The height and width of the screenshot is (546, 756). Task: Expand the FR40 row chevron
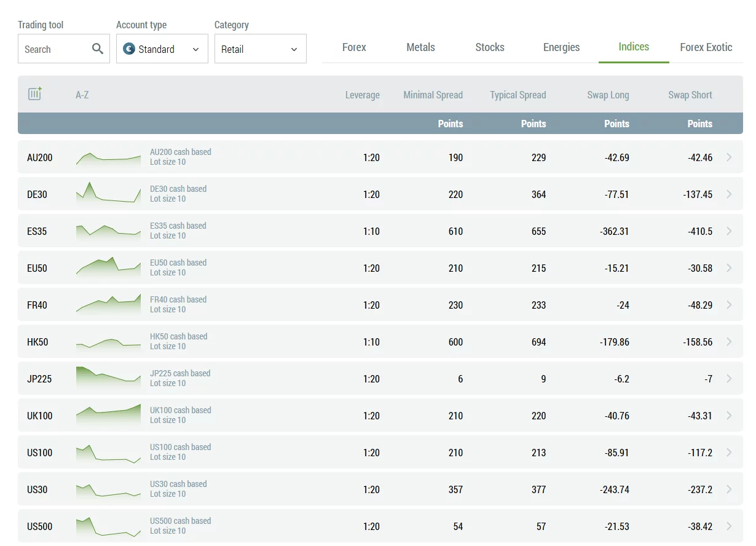(x=729, y=305)
